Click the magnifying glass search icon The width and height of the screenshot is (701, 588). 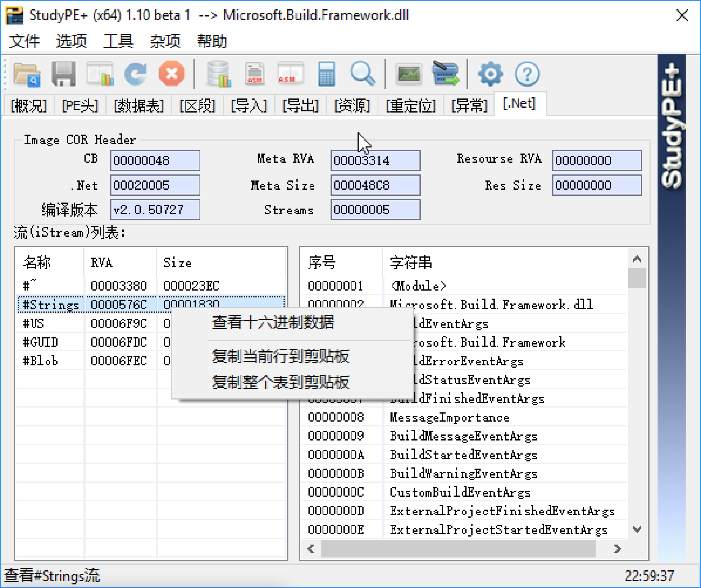[x=363, y=74]
